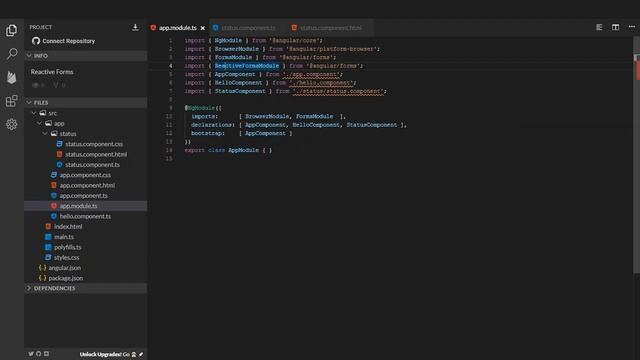Click the './status/status.component' path on line 7
The height and width of the screenshot is (360, 640).
point(338,91)
